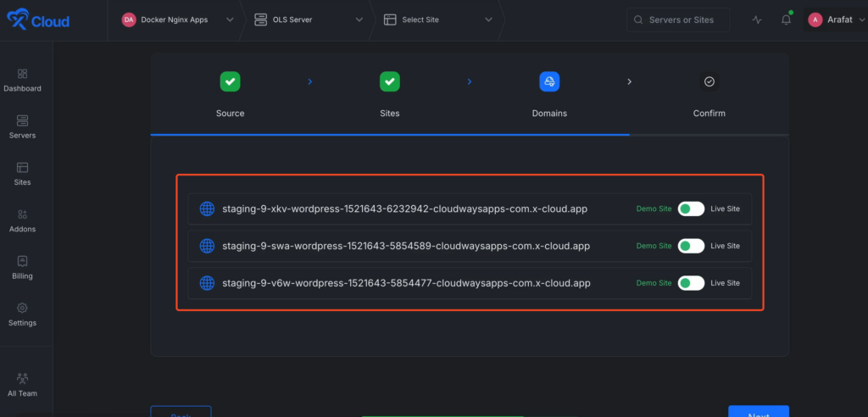Expand the Docker Nginx Apps dropdown
This screenshot has width=868, height=417.
pos(178,19)
